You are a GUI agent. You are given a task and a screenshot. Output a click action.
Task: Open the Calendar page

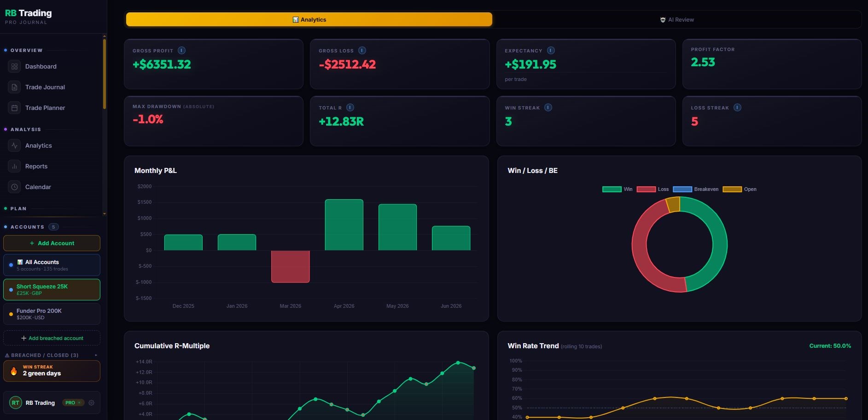point(52,187)
